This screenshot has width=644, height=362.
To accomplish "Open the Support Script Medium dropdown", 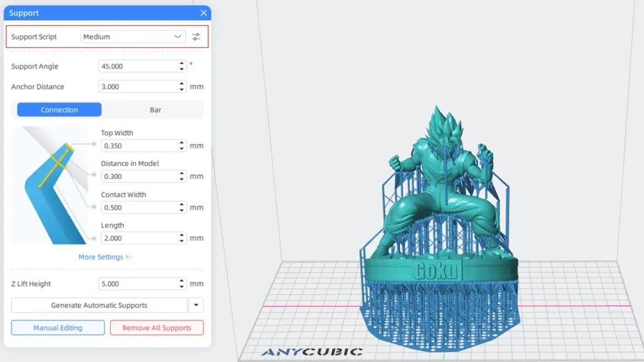I will (x=133, y=36).
